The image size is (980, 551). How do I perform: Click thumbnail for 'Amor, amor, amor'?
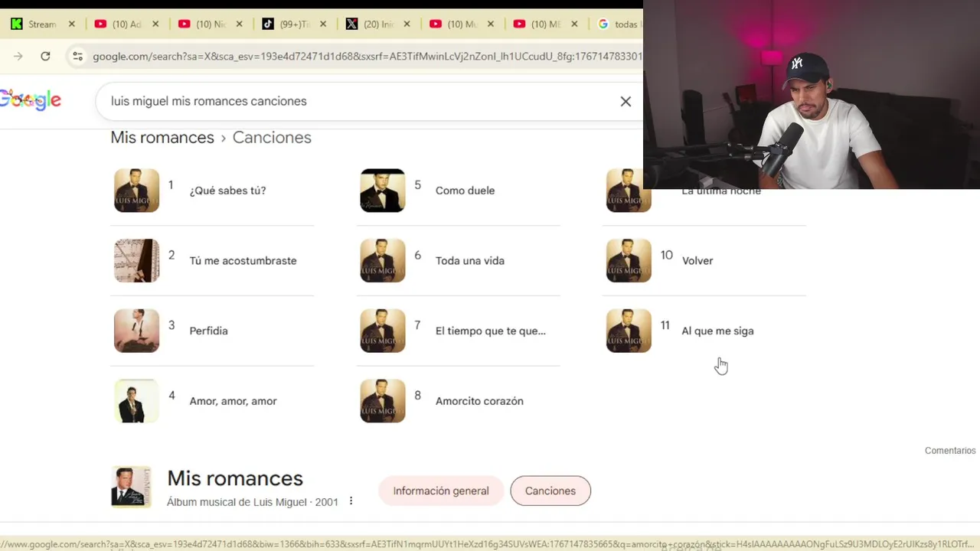[x=136, y=401]
